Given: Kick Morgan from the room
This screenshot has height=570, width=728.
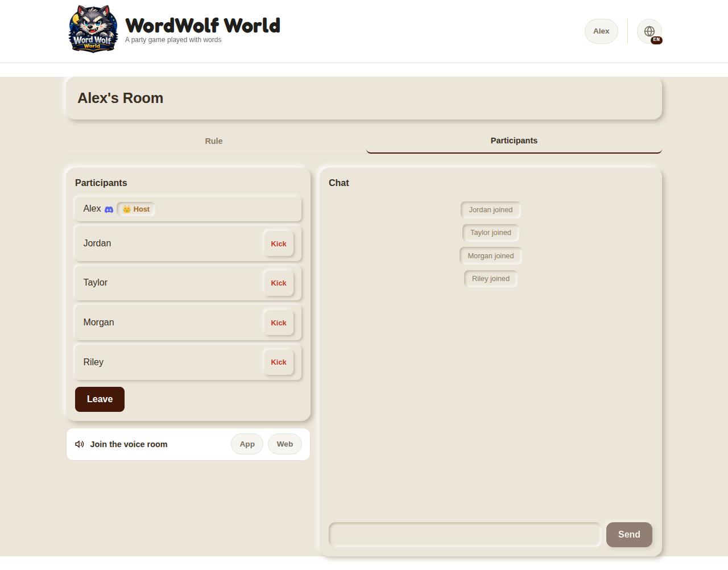Looking at the screenshot, I should pyautogui.click(x=279, y=323).
